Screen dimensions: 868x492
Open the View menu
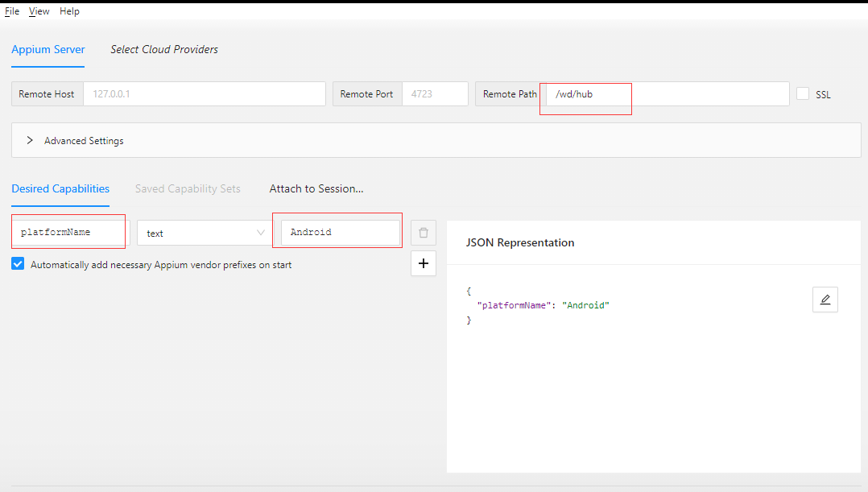(x=39, y=11)
